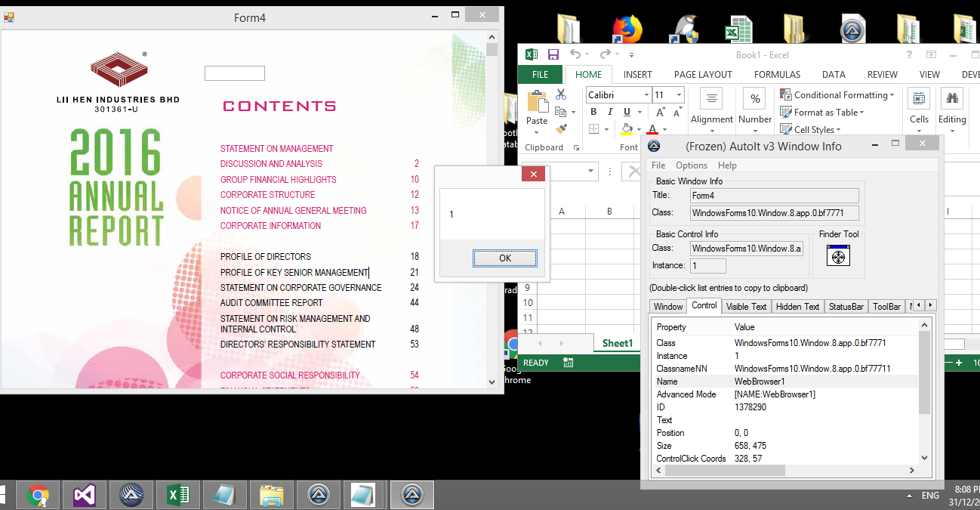980x510 pixels.
Task: Open the Help menu in AutoIt Window Info
Action: click(727, 165)
